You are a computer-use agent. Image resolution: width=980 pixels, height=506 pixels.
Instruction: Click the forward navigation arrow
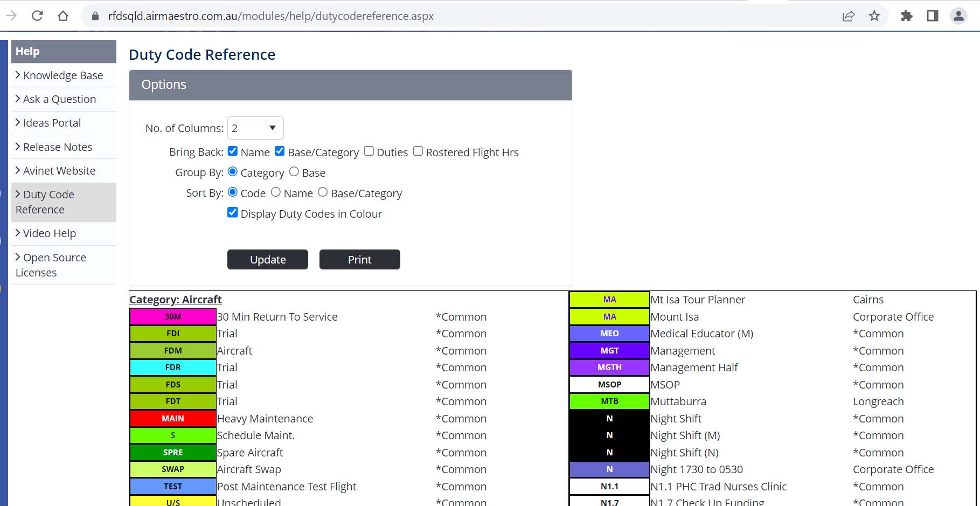11,16
